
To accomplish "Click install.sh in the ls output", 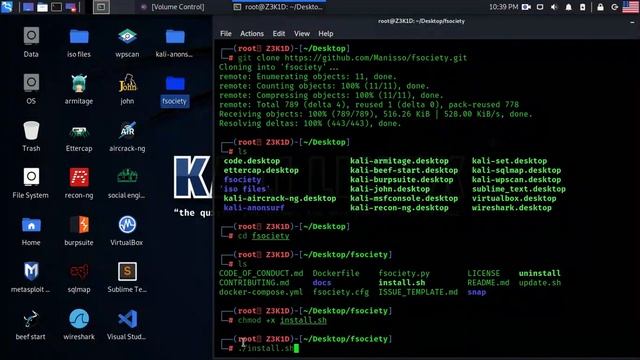I will pyautogui.click(x=402, y=282).
